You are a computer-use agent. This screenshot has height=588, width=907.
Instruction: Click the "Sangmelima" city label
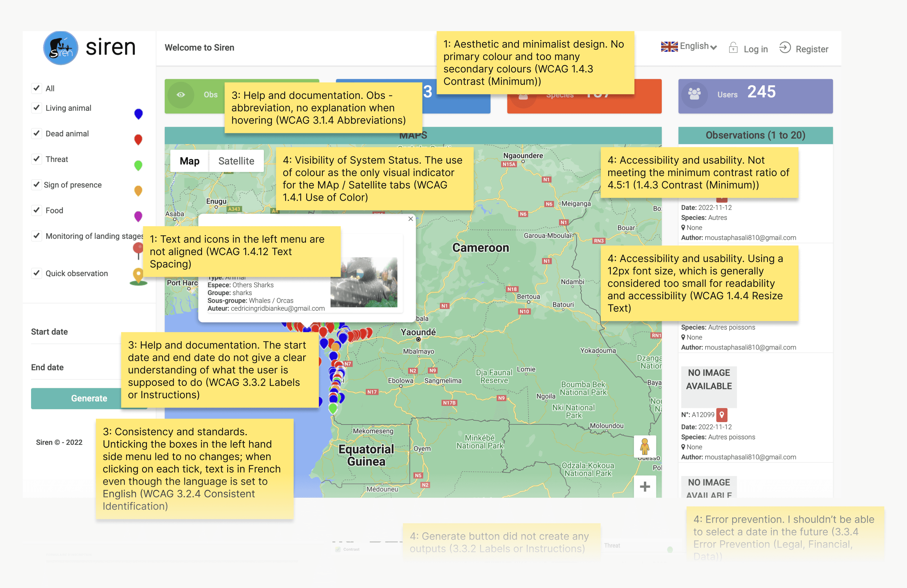click(x=443, y=380)
